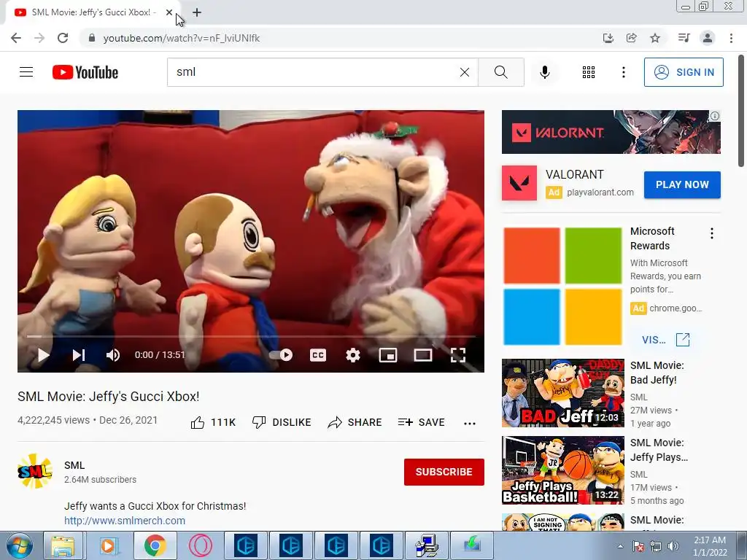This screenshot has width=747, height=560.
Task: Install app icon in address bar
Action: pyautogui.click(x=608, y=38)
